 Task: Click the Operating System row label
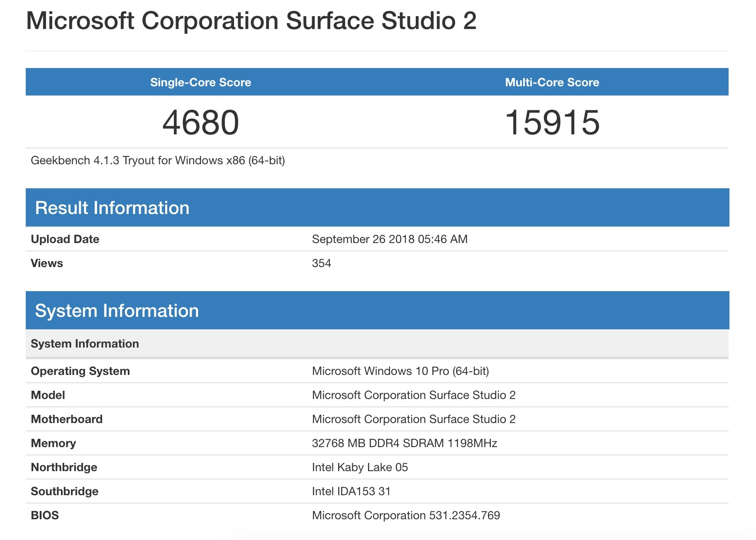pos(80,371)
